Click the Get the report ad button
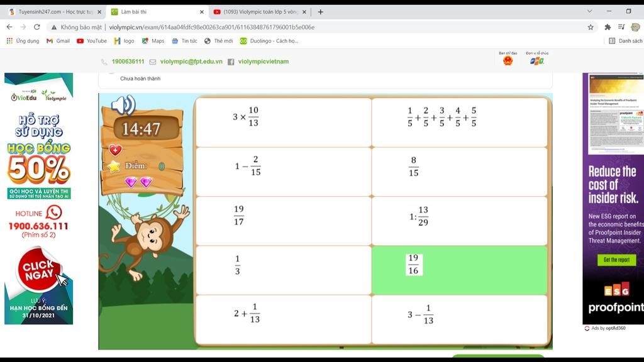644x362 pixels. 616,260
